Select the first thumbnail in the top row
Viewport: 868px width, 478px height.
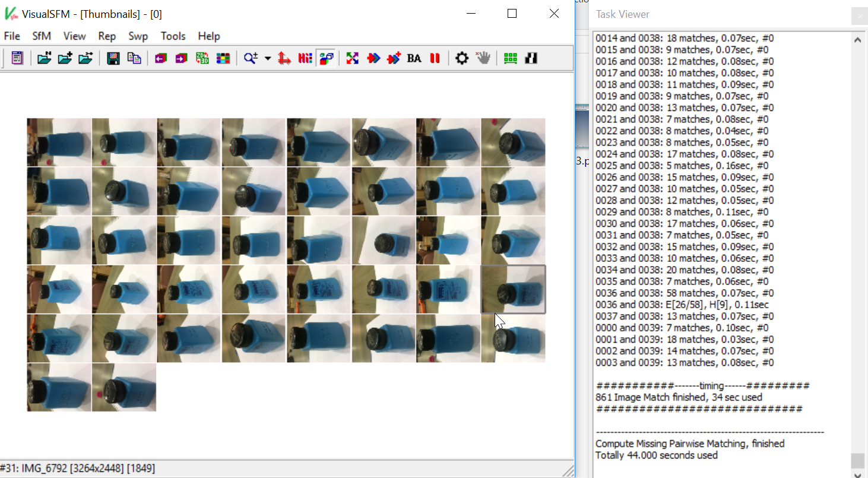click(x=59, y=142)
